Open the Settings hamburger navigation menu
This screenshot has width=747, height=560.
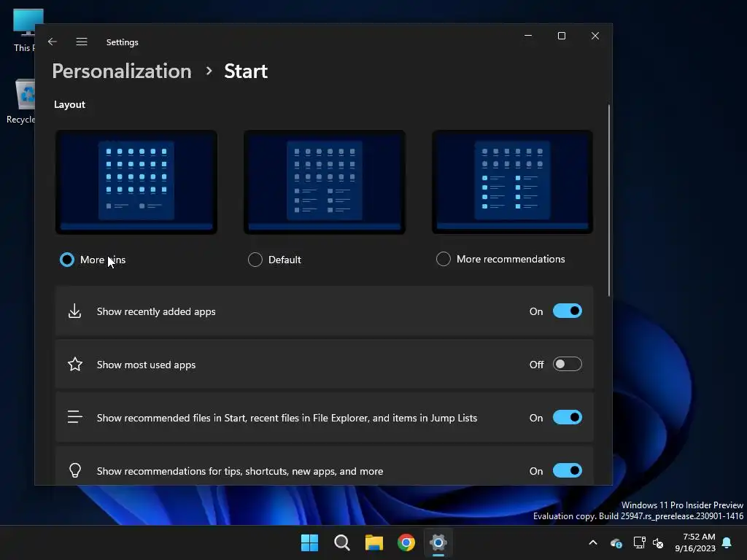click(82, 42)
